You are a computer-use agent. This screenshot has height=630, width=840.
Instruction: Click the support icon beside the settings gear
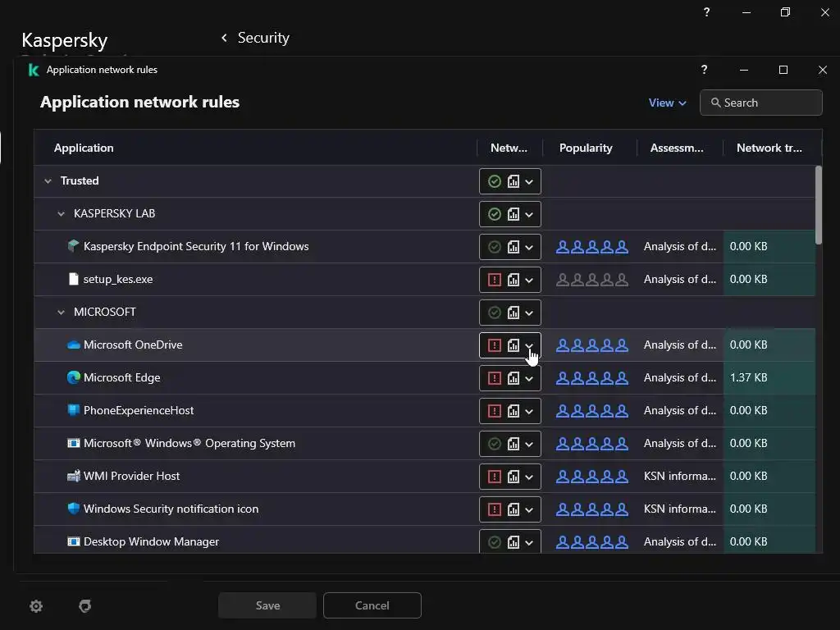click(x=84, y=606)
